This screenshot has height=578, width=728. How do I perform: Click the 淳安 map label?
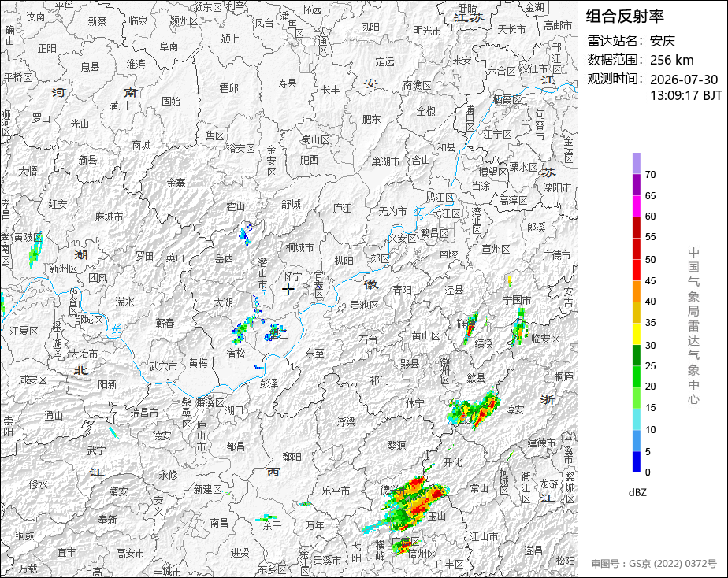tap(515, 409)
